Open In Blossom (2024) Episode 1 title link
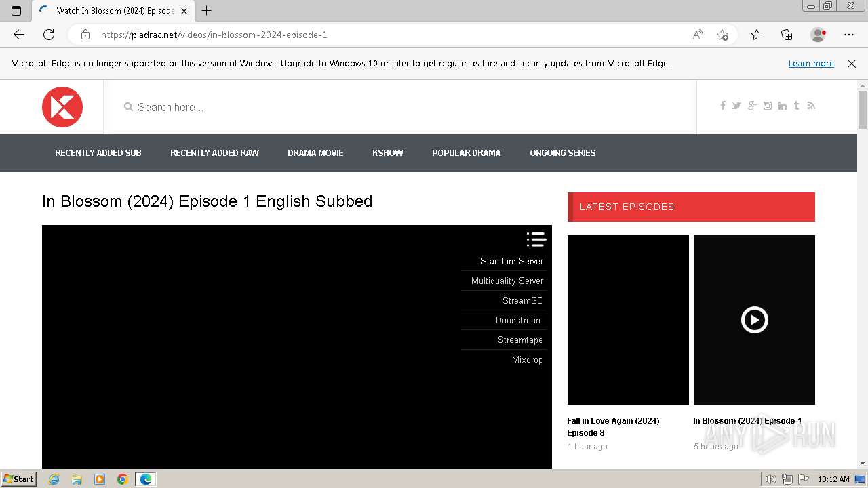The width and height of the screenshot is (868, 488). (x=747, y=421)
